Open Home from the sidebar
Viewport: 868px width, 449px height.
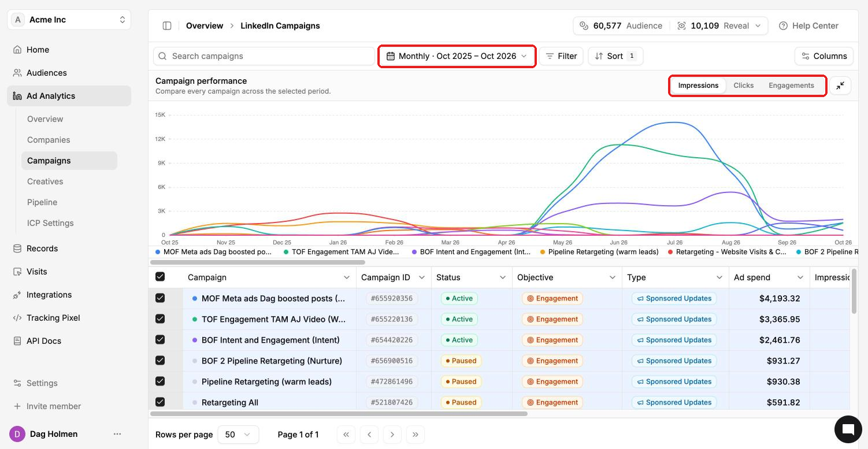tap(69, 50)
